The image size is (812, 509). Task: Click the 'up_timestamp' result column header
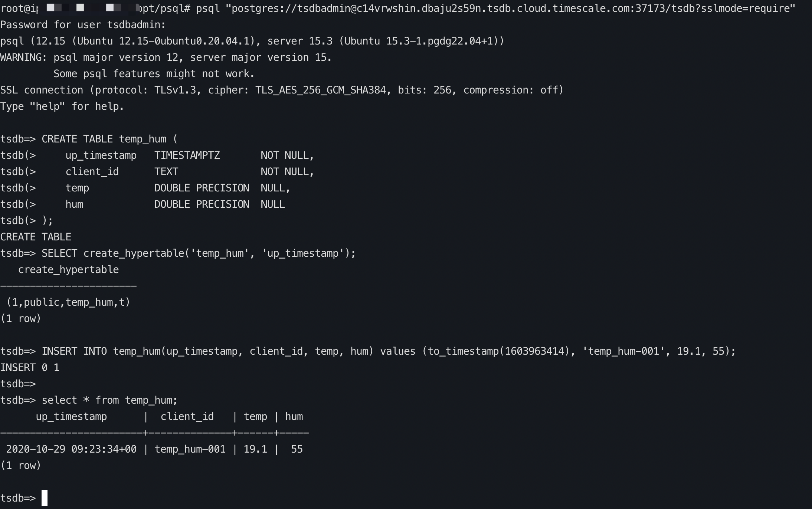click(71, 417)
